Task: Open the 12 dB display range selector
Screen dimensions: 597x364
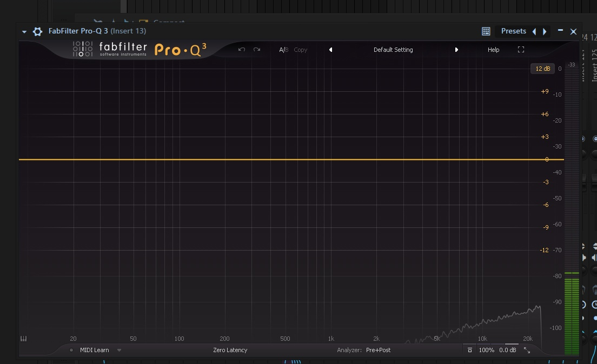Action: pyautogui.click(x=542, y=69)
